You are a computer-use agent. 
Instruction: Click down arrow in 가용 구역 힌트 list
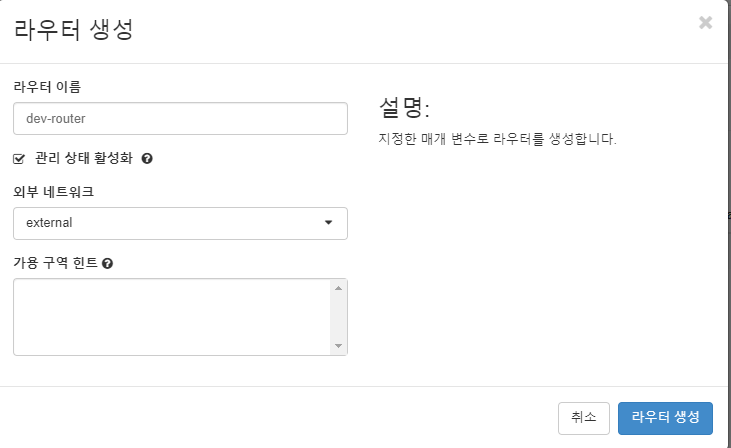point(338,346)
